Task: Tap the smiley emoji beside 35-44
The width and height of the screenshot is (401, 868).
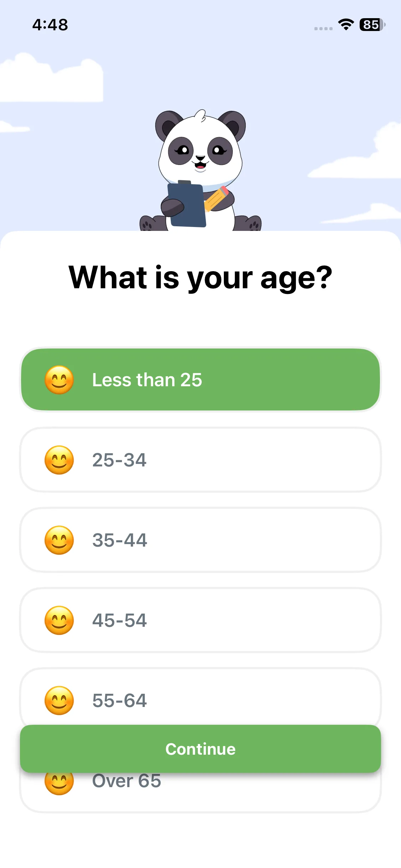Action: 59,540
